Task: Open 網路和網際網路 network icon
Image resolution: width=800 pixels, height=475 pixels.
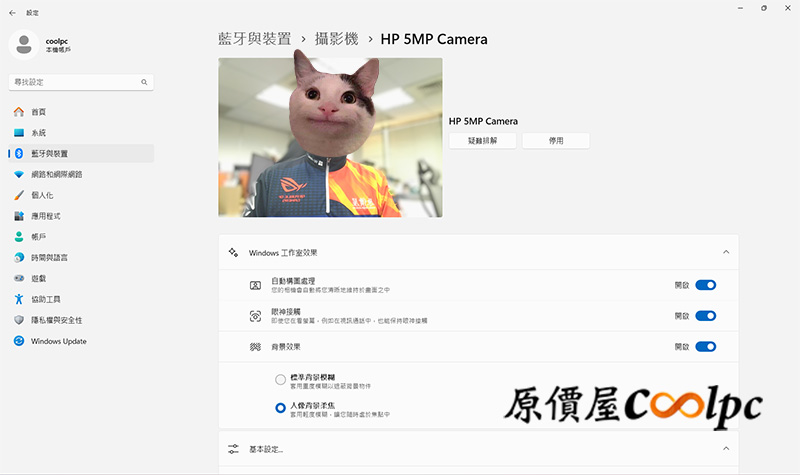Action: [x=19, y=174]
